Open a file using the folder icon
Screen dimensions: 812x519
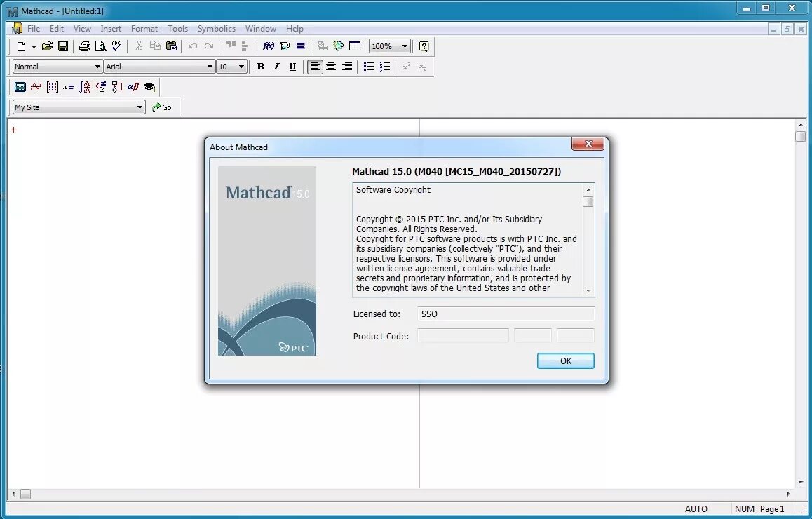coord(47,46)
